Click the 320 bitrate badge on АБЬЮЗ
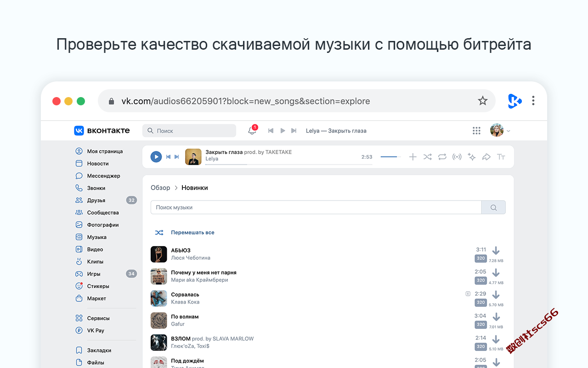This screenshot has height=368, width=588. coord(481,259)
